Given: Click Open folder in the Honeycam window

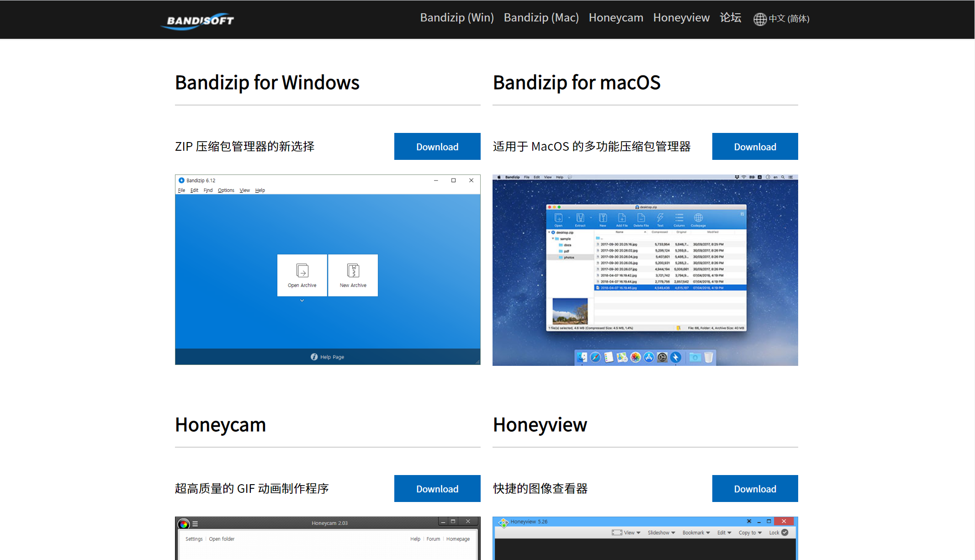Looking at the screenshot, I should pyautogui.click(x=222, y=539).
